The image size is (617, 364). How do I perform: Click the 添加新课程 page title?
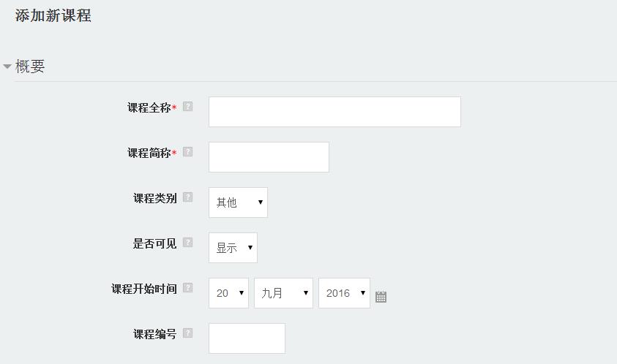[x=53, y=16]
